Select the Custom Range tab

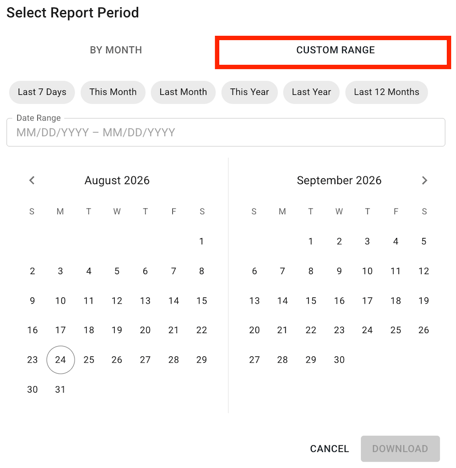tap(333, 52)
